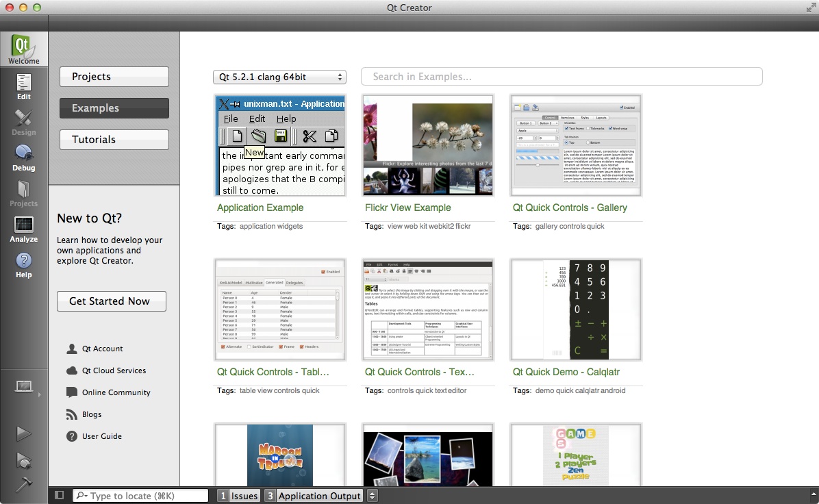Open the kit selector monitor icon
Viewport: 819px width, 504px height.
(23, 386)
